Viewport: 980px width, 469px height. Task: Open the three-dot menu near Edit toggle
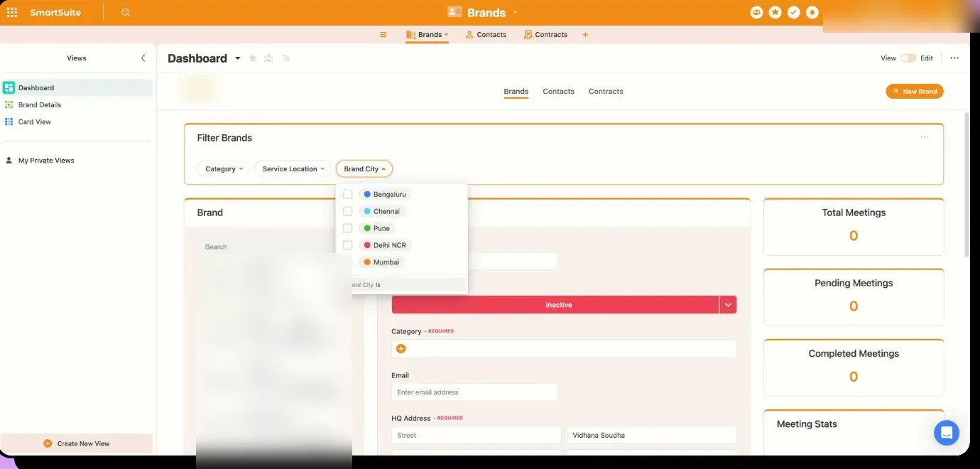[x=954, y=58]
